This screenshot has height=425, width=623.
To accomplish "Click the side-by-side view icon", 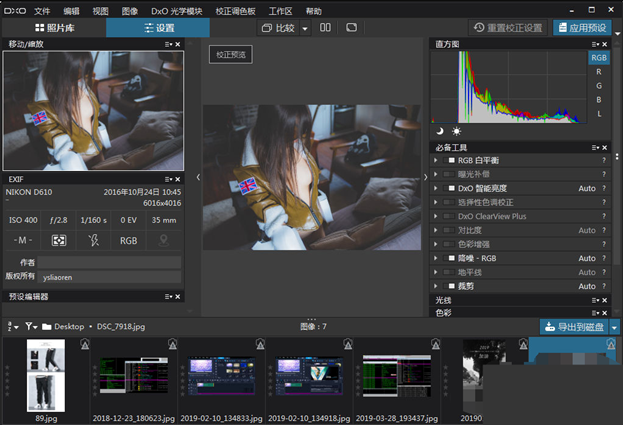I will [326, 28].
